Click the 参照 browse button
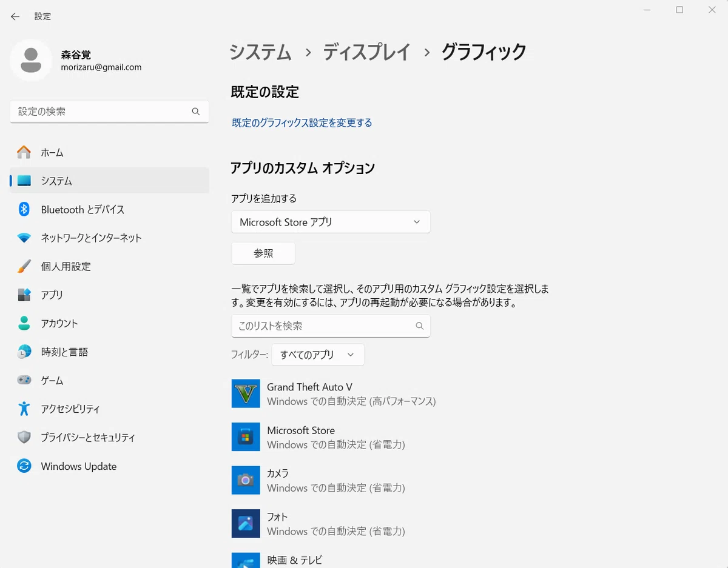Screen dimensions: 728x568 [x=263, y=253]
